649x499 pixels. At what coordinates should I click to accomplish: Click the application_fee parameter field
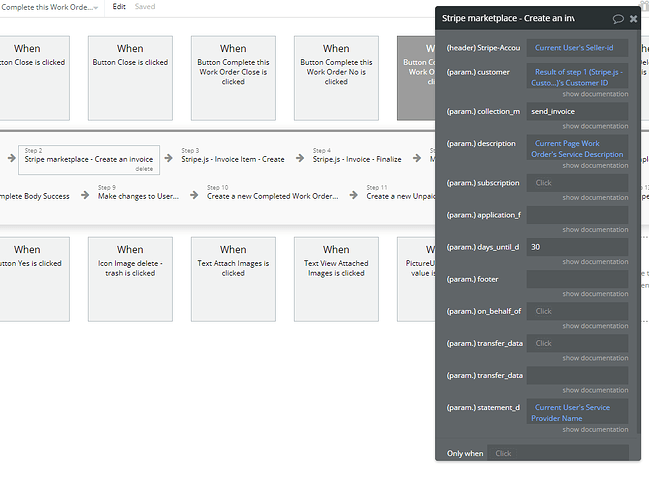point(577,215)
